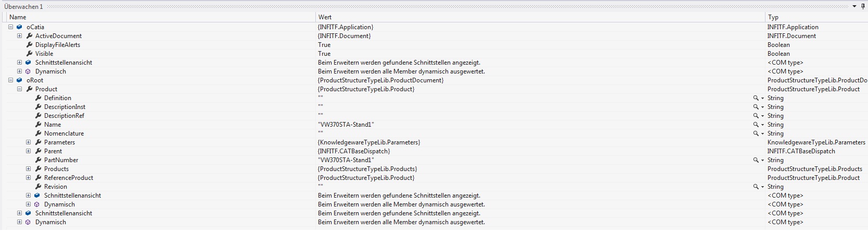Open the Überwachen 1 window options dropdown arrow
This screenshot has height=231, width=868.
(854, 6)
